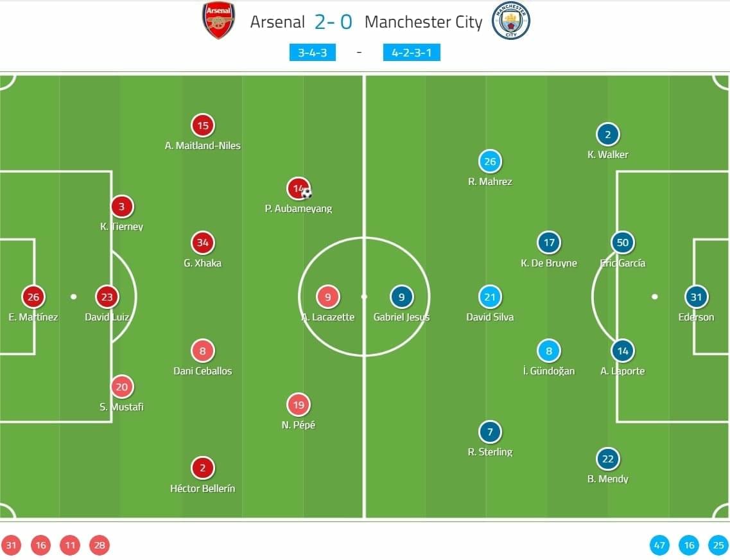
Task: Click David Silva's light blue 21 marker
Action: click(490, 297)
